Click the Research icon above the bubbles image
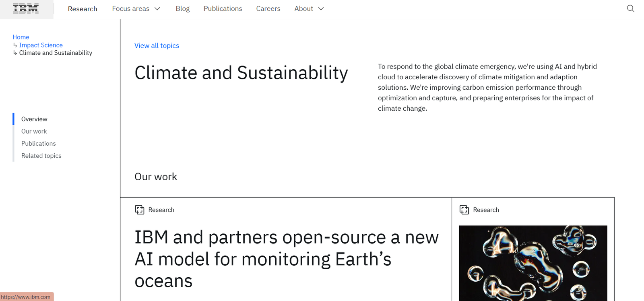Screen dimensions: 644x301 pos(464,210)
